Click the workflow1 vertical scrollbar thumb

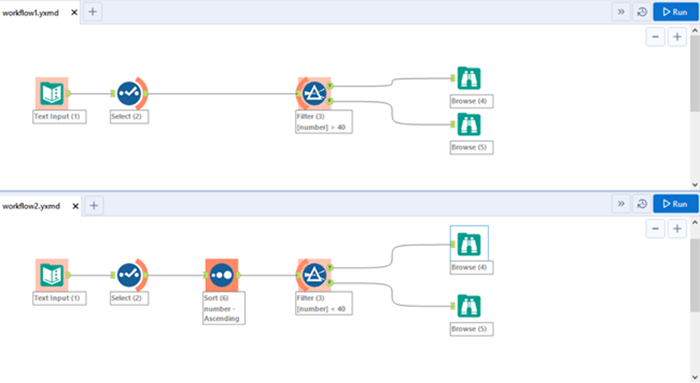point(695,74)
